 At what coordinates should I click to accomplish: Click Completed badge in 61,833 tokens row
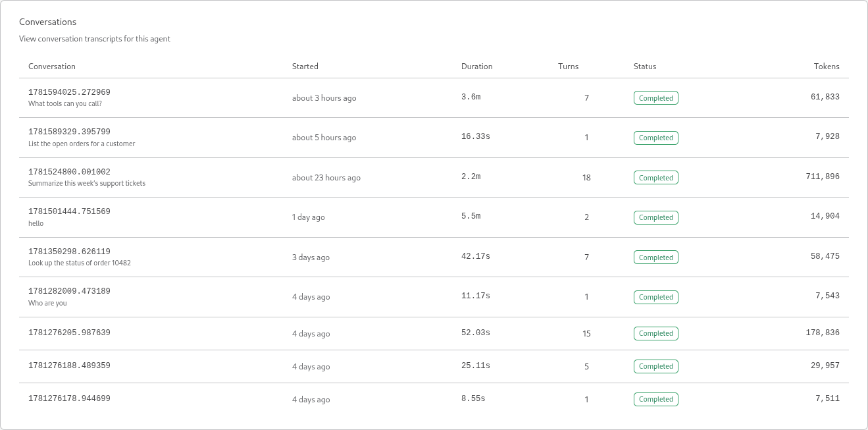click(x=656, y=98)
